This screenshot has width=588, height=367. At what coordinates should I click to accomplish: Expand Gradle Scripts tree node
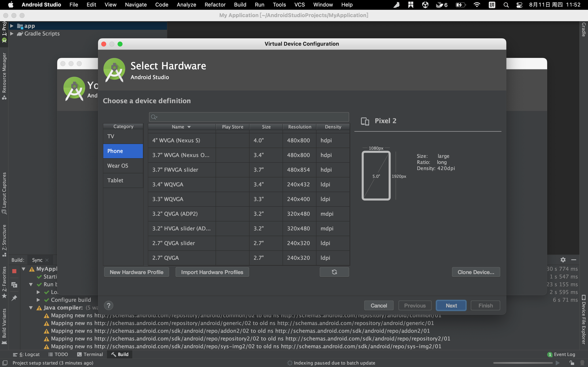[12, 33]
